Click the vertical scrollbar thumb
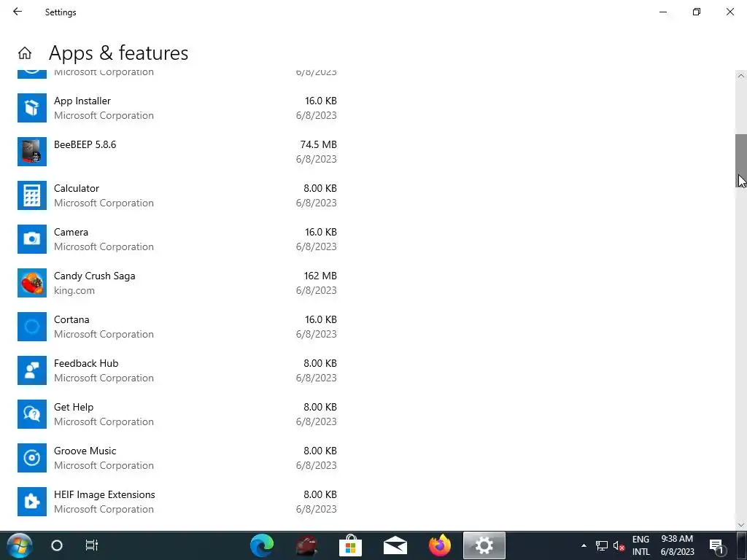Screen dimensions: 747x560 pos(741,161)
